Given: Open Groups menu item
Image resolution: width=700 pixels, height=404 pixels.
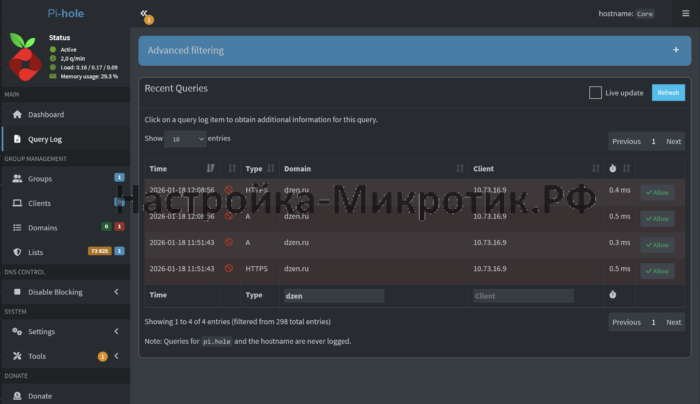Looking at the screenshot, I should [66, 179].
